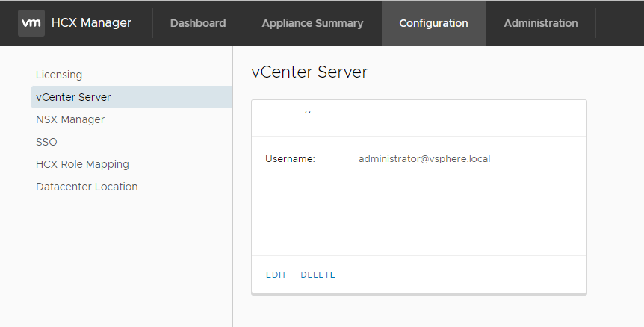Click DELETE on the vCenter Server card
644x327 pixels.
(318, 275)
